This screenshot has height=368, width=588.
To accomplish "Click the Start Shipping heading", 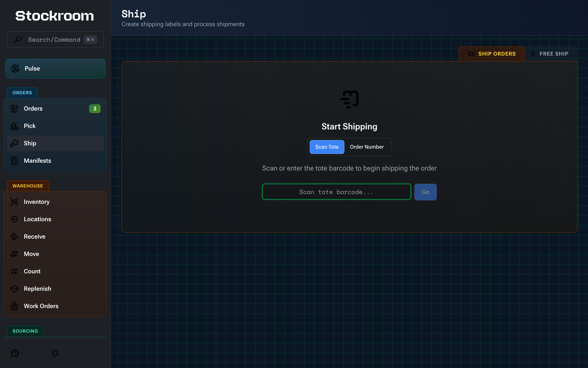I will [349, 127].
